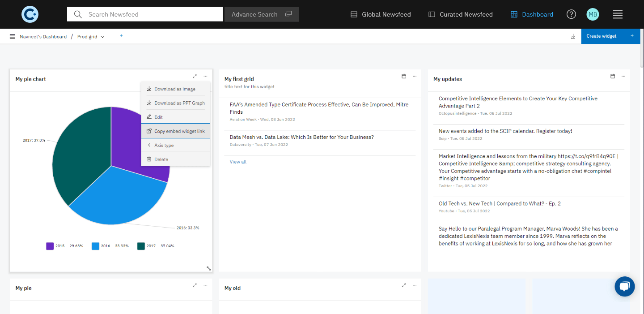Click the Advance Search button
The width and height of the screenshot is (644, 314).
coord(262,14)
